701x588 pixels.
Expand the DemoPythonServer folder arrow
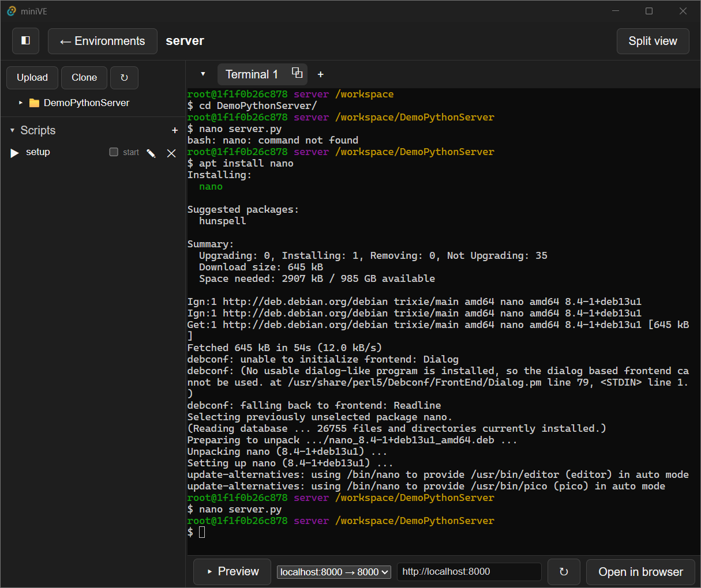(21, 103)
